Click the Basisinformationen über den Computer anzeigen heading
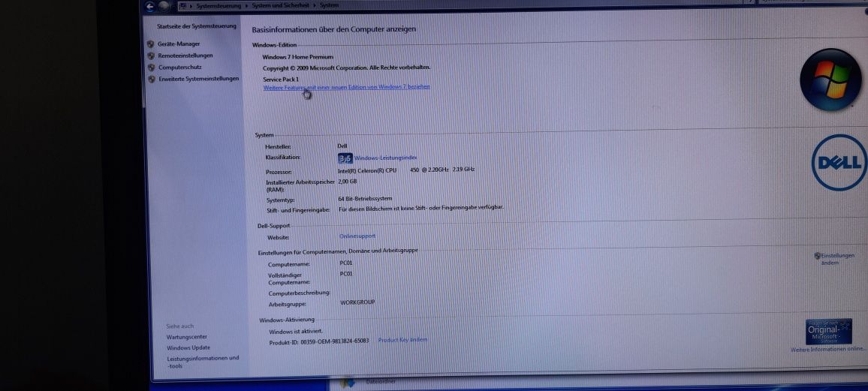The image size is (868, 391). [334, 29]
